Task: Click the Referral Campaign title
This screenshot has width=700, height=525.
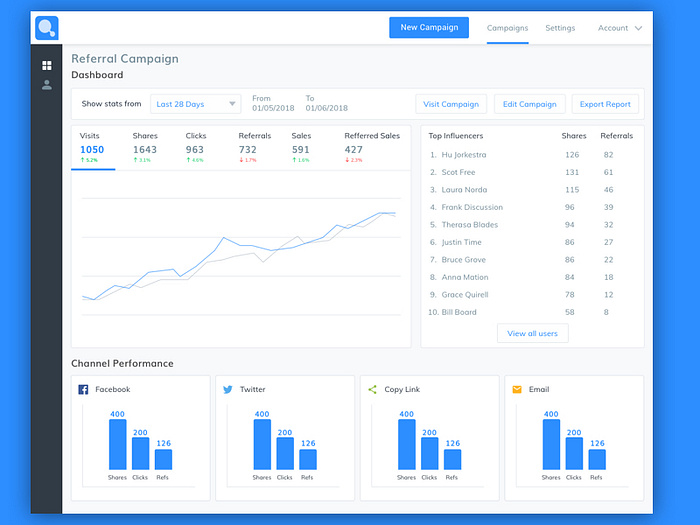Action: pos(125,59)
